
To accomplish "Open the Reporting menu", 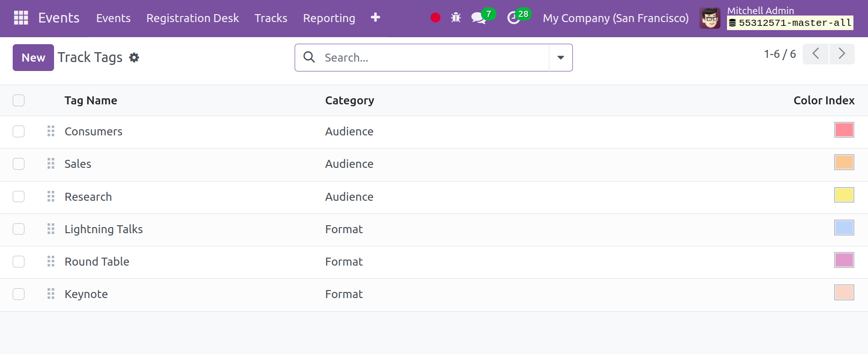I will (329, 18).
